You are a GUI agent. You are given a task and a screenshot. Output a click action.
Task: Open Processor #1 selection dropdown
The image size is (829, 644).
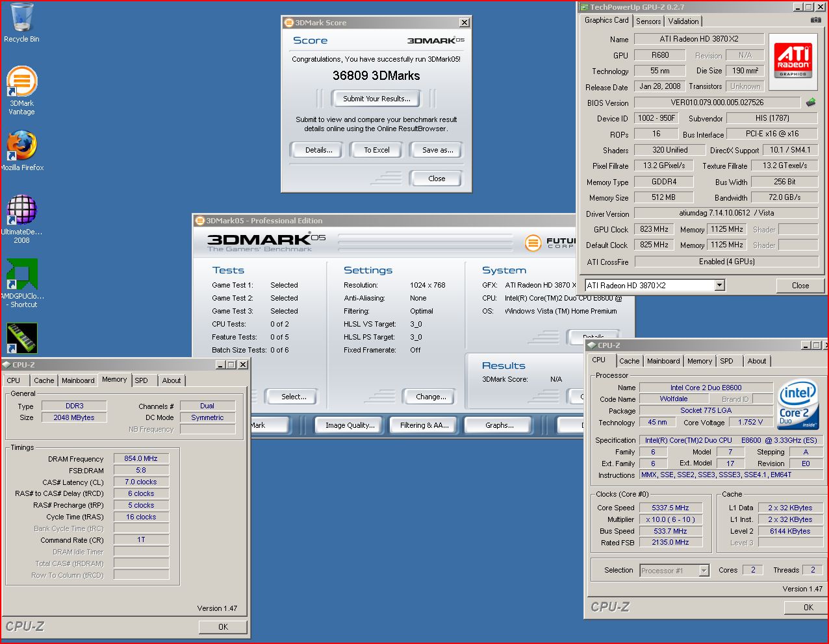704,571
